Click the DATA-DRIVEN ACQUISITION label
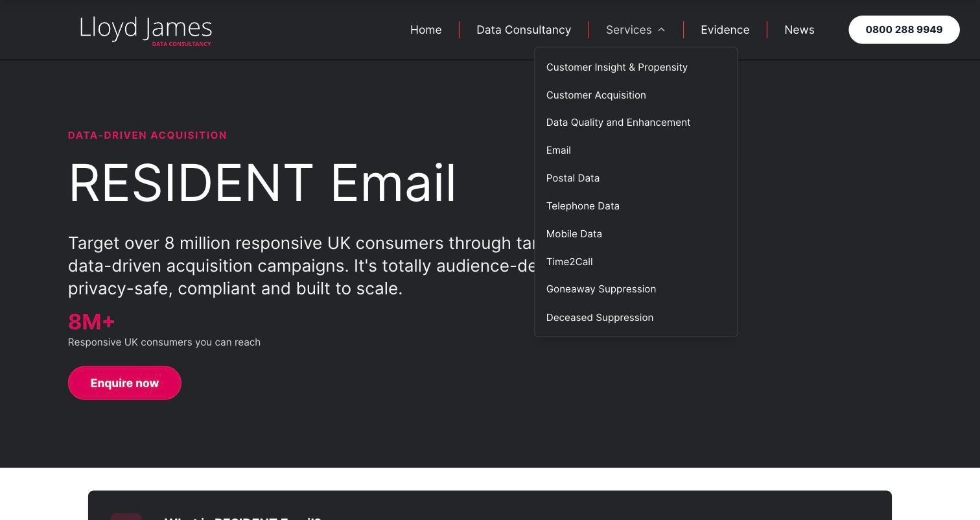The width and height of the screenshot is (980, 520). coord(148,136)
